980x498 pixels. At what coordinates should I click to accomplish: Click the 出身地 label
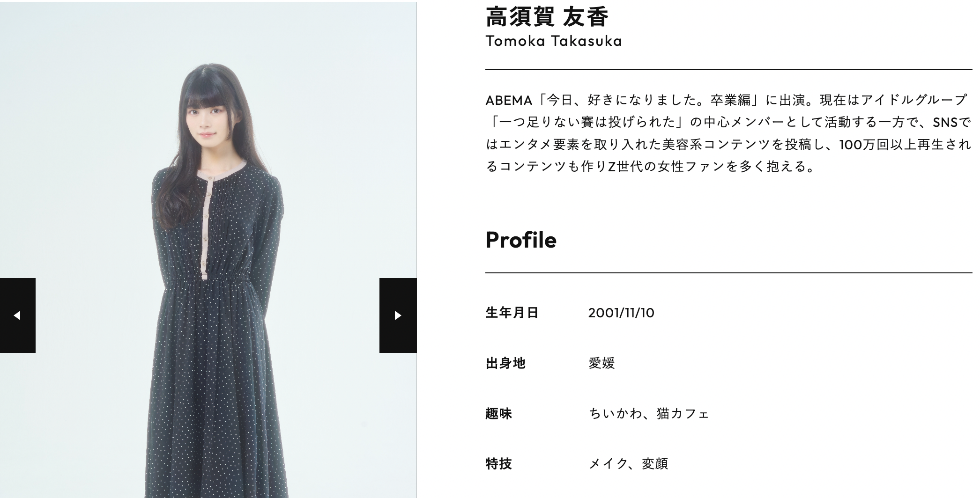pyautogui.click(x=505, y=363)
